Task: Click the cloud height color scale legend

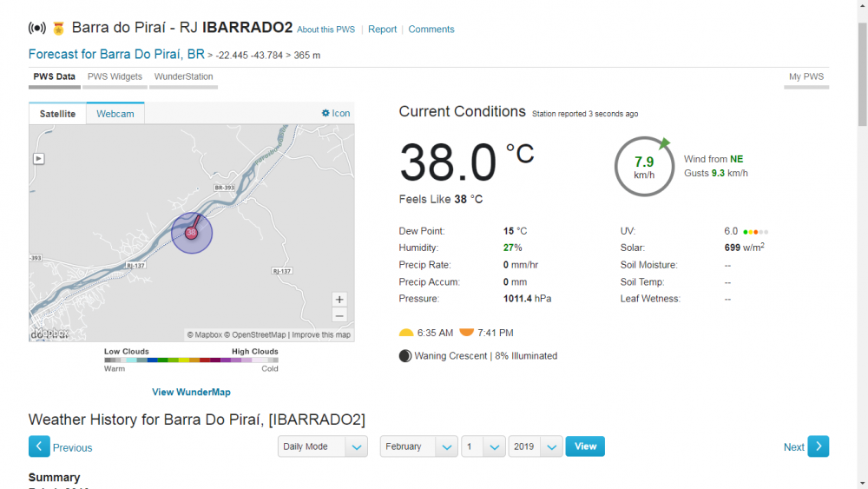Action: 191,360
